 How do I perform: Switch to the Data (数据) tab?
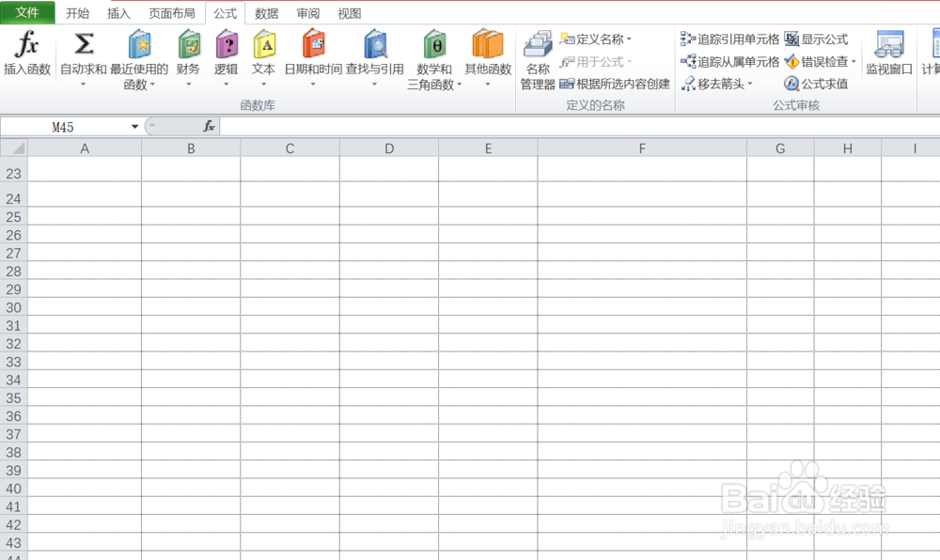267,13
